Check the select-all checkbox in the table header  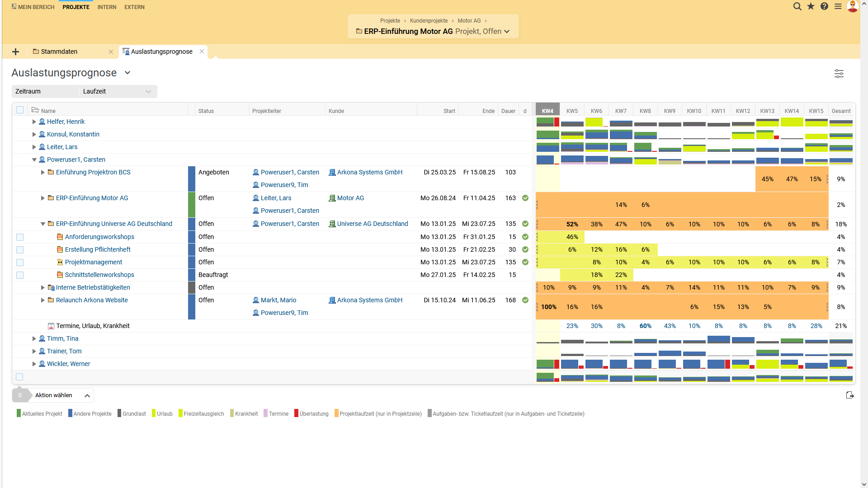19,110
